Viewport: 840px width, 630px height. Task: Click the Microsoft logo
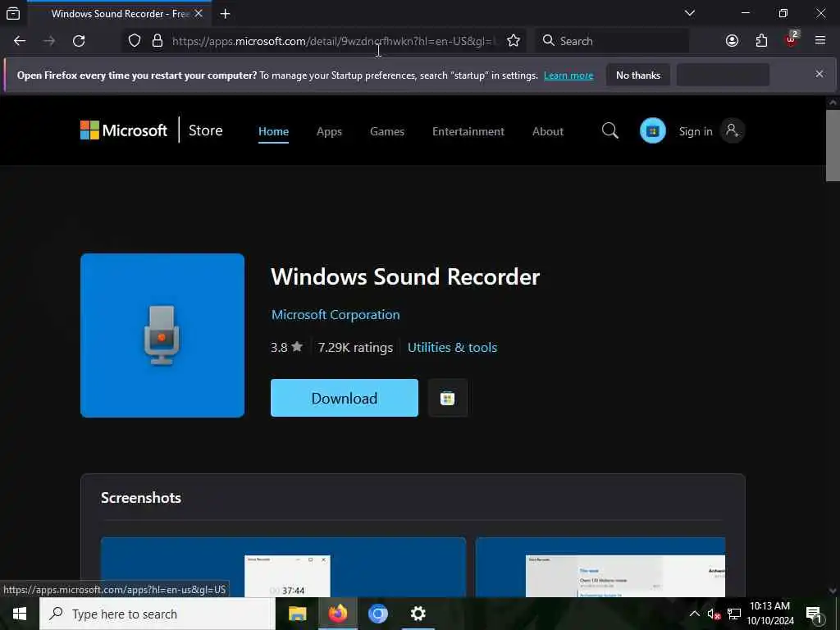pyautogui.click(x=124, y=130)
